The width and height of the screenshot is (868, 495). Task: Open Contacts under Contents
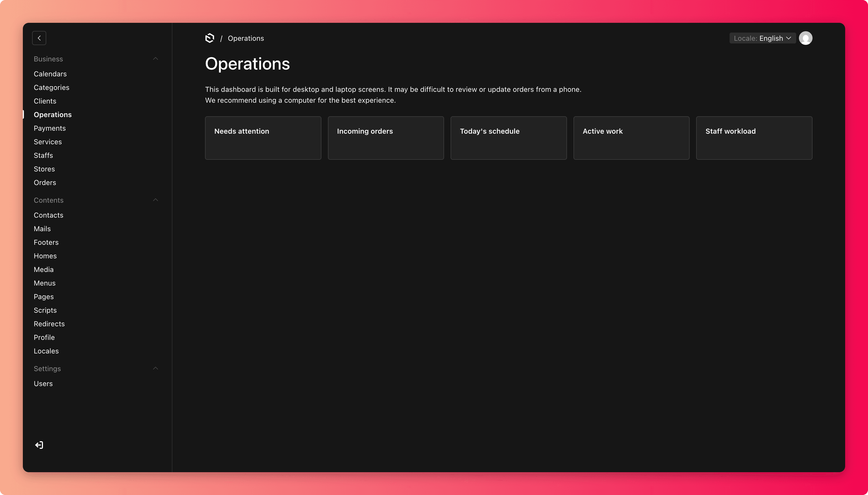click(48, 215)
